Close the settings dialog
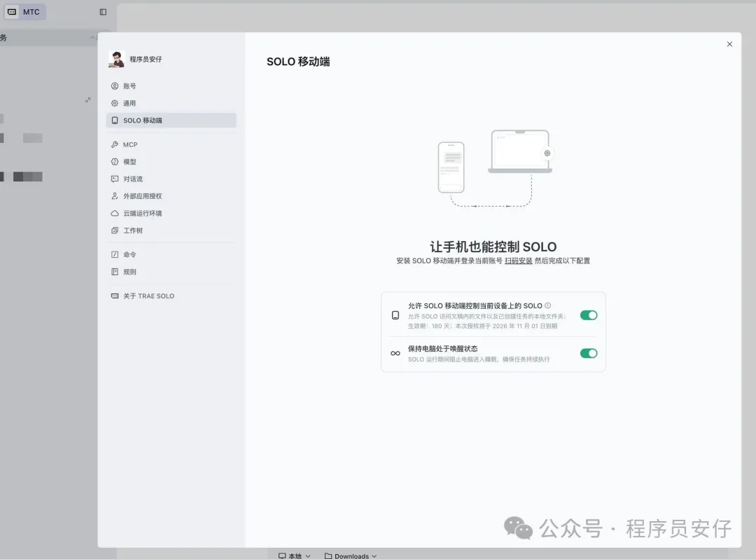 pos(729,44)
